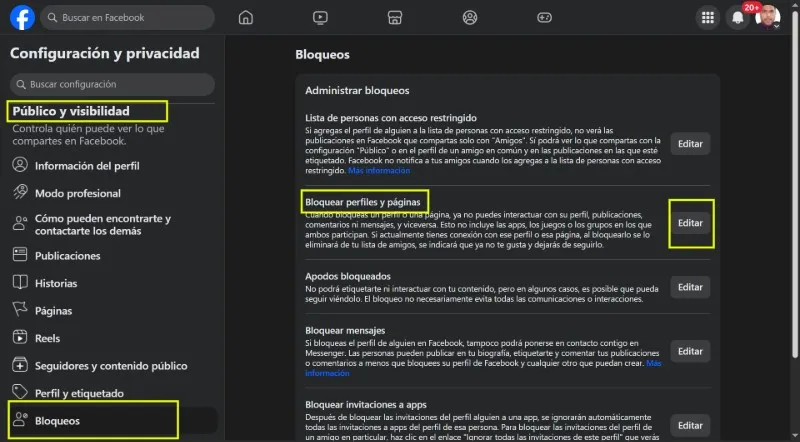
Task: Click the Configuración y privacidad title
Action: [x=105, y=54]
